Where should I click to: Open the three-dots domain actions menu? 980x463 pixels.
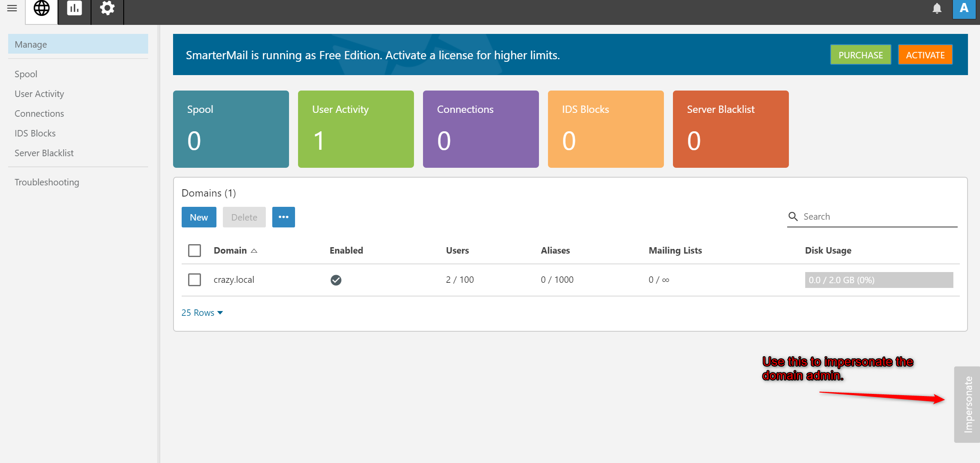point(283,217)
